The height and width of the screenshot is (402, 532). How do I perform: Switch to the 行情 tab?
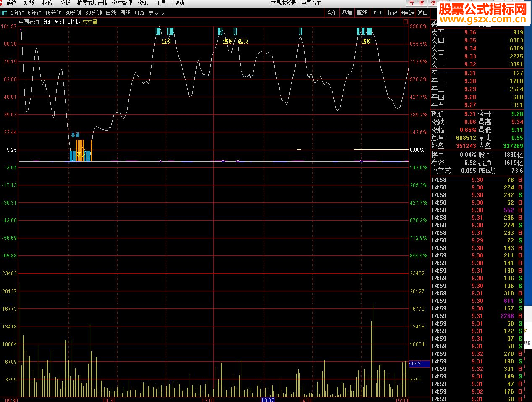click(x=416, y=3)
